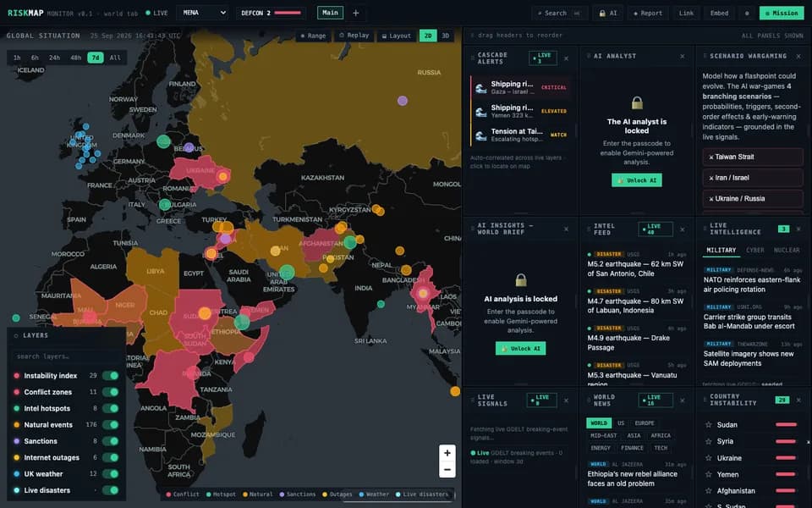Filter World News by Mid-East
812x508 pixels.
603,435
